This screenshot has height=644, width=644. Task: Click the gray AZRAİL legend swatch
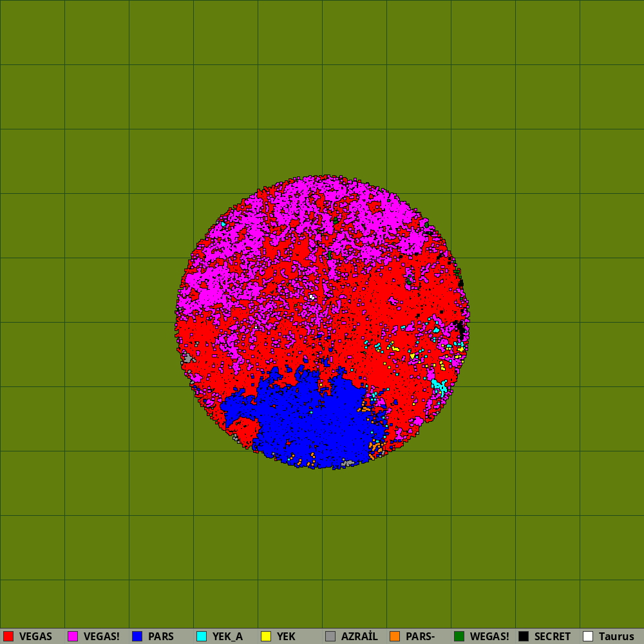330,636
